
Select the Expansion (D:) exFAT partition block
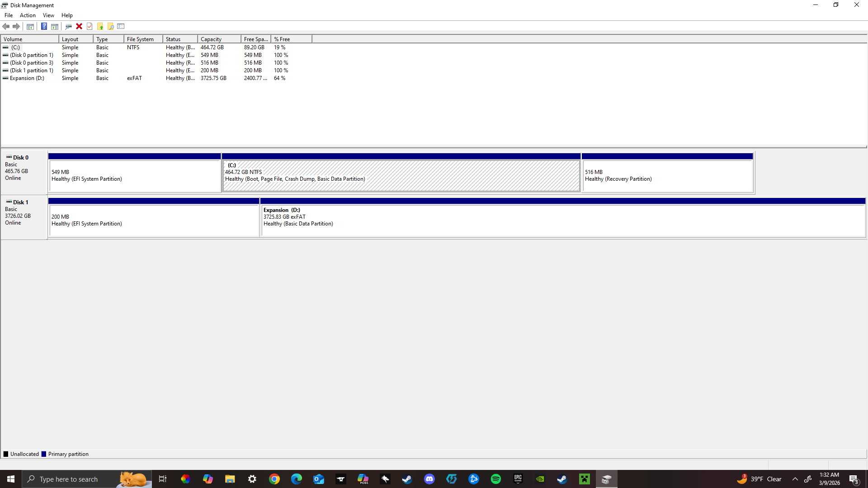[x=563, y=218]
